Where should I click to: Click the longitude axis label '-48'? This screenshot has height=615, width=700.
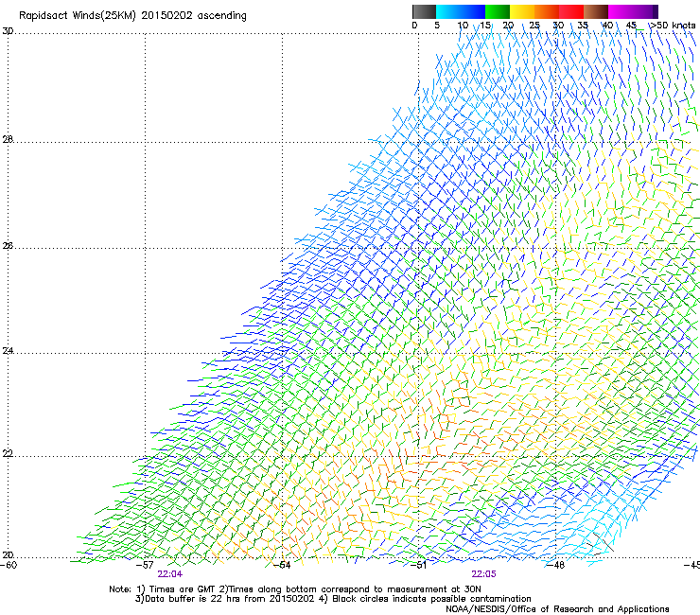click(556, 565)
